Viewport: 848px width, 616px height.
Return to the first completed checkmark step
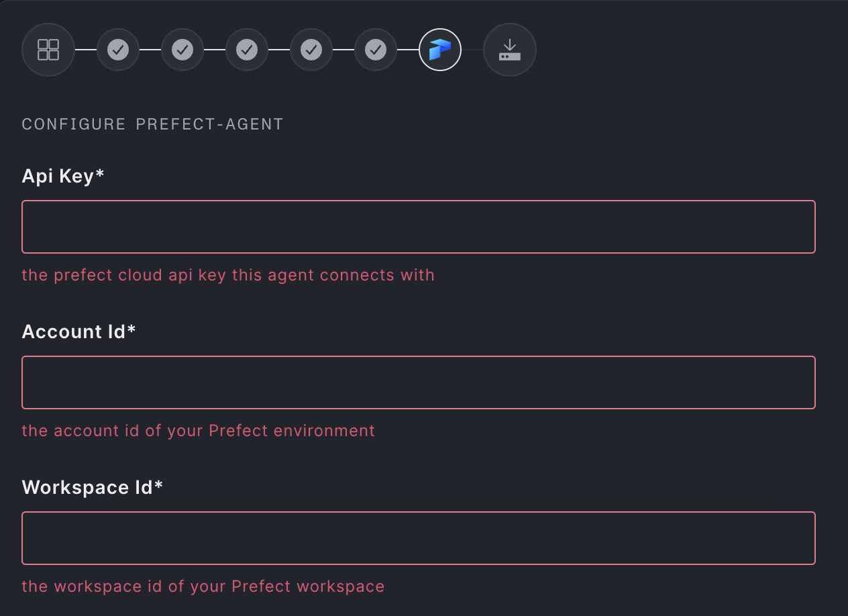pyautogui.click(x=118, y=50)
